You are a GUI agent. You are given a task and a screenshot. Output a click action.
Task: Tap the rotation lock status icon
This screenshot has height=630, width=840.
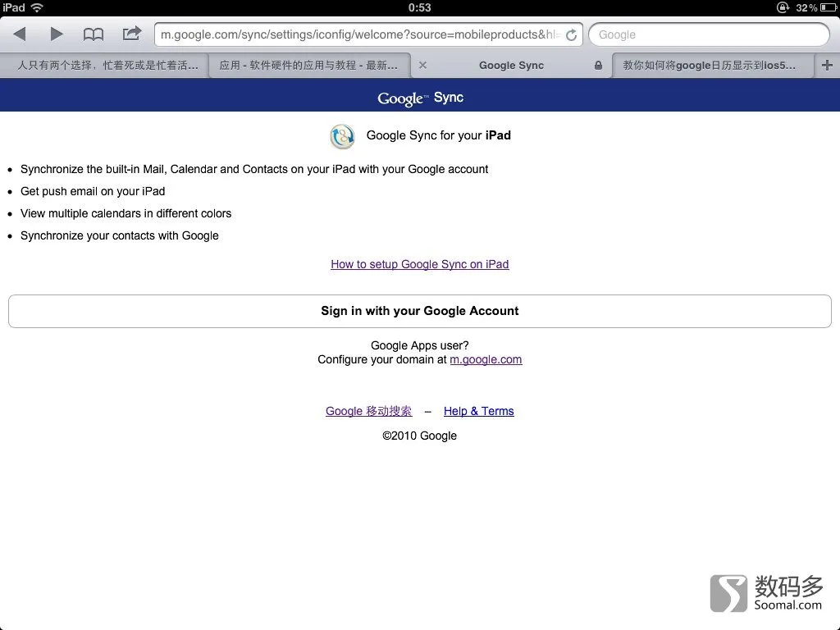[783, 7]
